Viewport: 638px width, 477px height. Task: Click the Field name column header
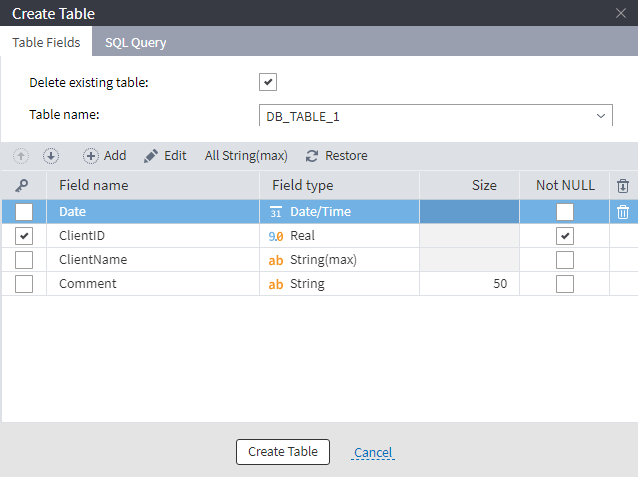[153, 186]
